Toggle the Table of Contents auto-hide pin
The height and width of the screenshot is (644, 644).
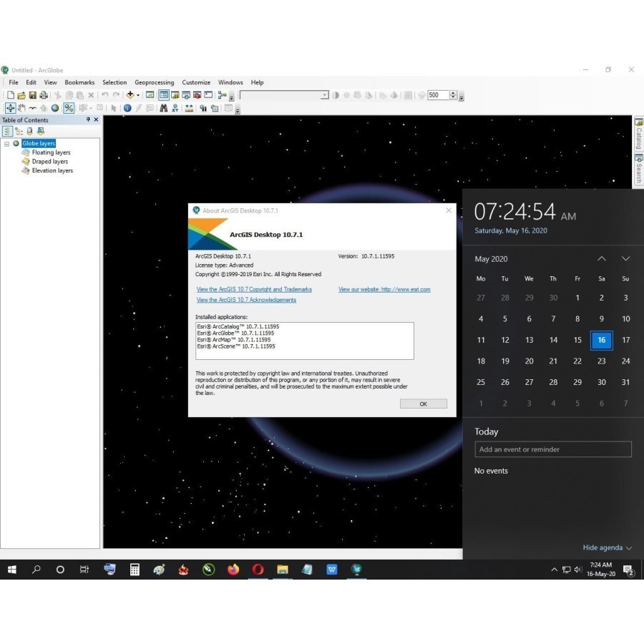(89, 120)
